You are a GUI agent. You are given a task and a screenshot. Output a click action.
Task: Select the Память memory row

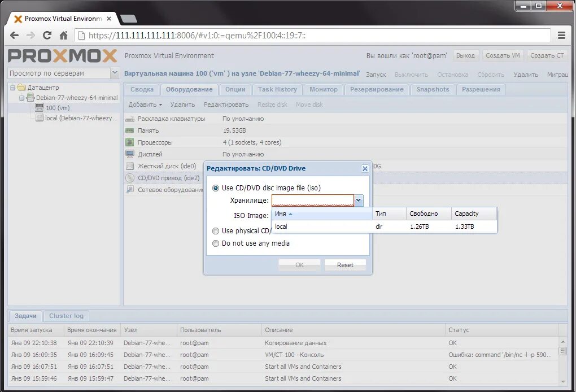(345, 130)
